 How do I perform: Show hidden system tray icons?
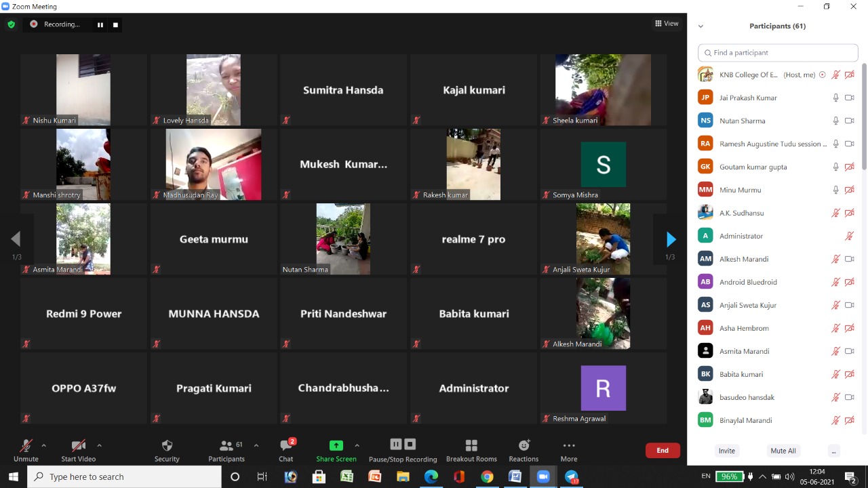point(762,476)
